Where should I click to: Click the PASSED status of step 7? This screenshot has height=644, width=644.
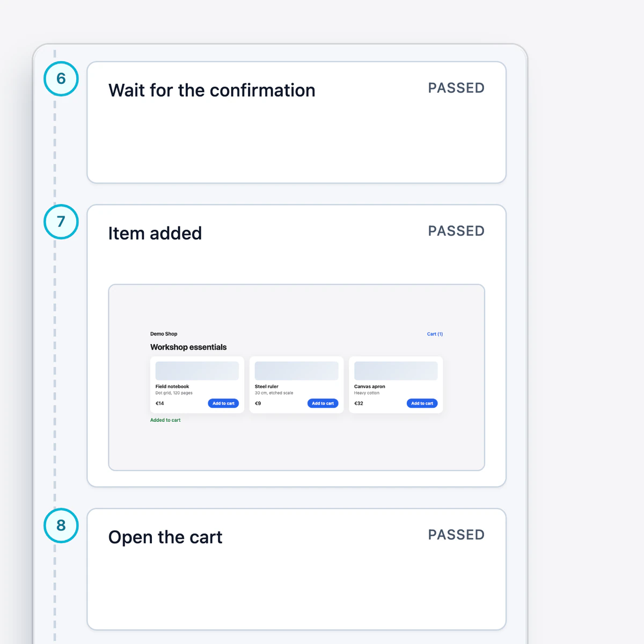[456, 231]
